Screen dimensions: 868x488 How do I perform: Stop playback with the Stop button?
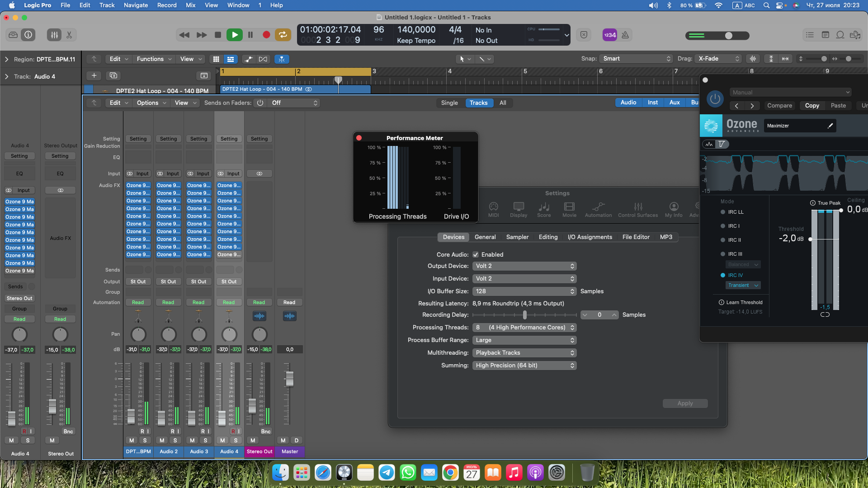point(217,35)
